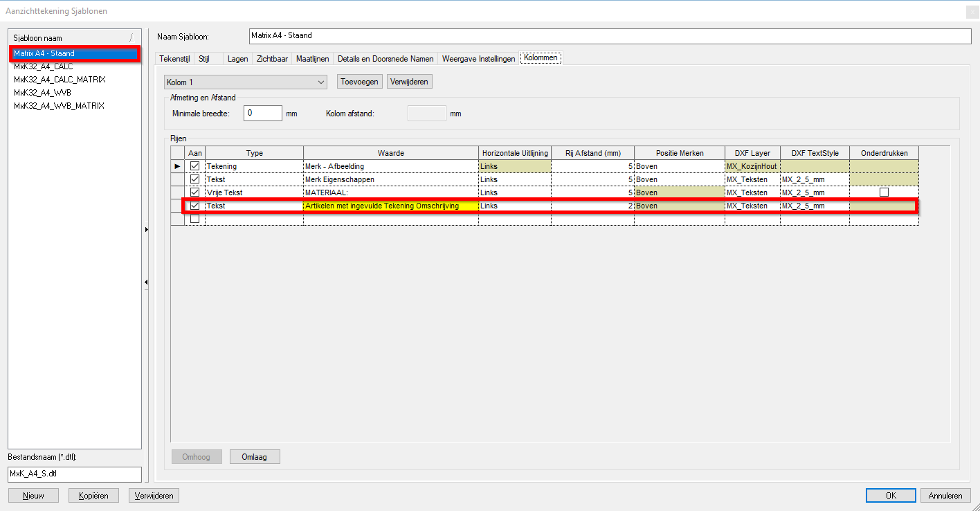This screenshot has width=980, height=511.
Task: Click the MX_KozijnHout layer cell
Action: pos(752,166)
